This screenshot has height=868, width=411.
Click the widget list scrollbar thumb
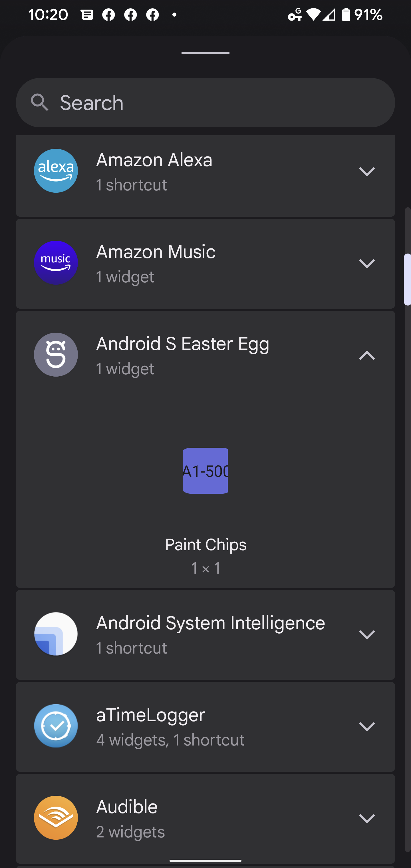pos(407,279)
